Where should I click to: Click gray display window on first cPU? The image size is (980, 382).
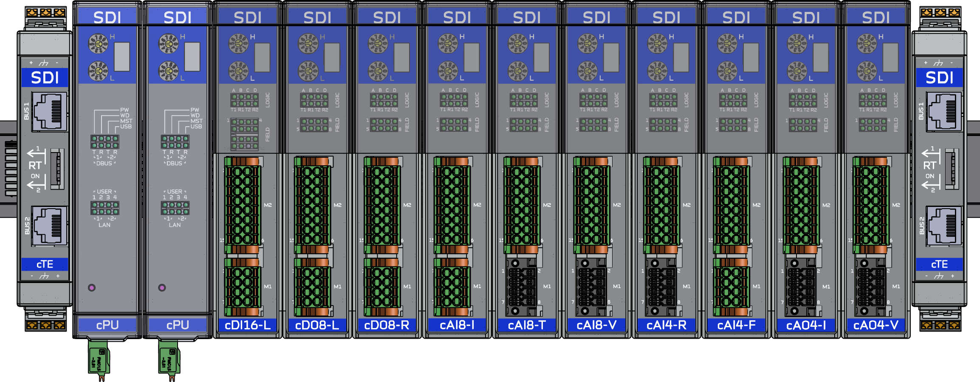click(122, 57)
